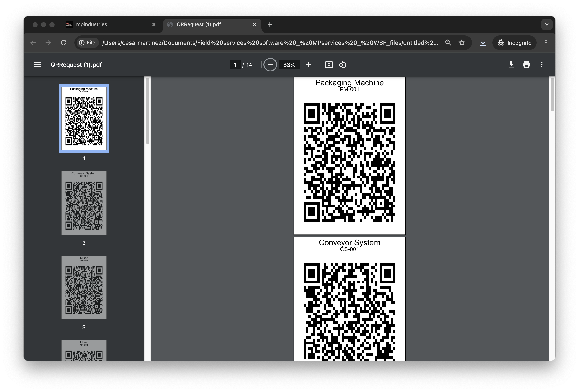Screen dimensions: 579x392
Task: Click the fit to page icon
Action: [329, 65]
